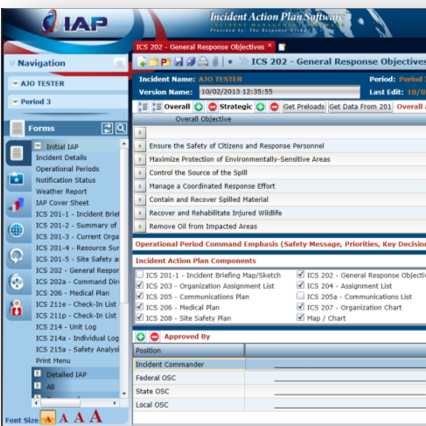Image resolution: width=426 pixels, height=426 pixels.
Task: Expand the Detailed IAP tree group
Action: coord(38,373)
